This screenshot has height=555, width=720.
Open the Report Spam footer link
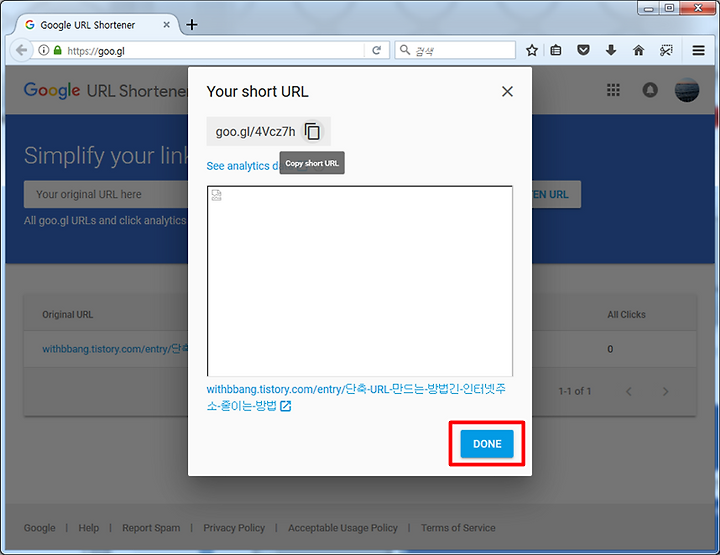coord(151,528)
